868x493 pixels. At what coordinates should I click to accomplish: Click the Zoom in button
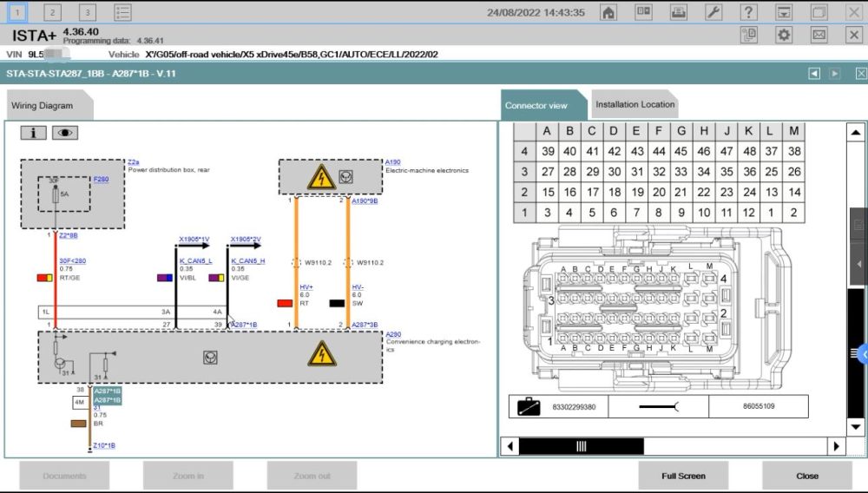[188, 476]
